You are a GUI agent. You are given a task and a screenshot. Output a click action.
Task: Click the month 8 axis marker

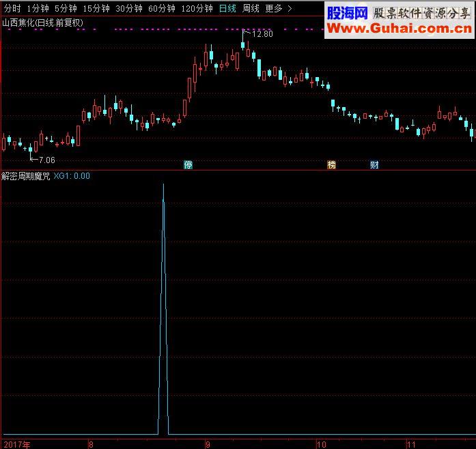[91, 445]
